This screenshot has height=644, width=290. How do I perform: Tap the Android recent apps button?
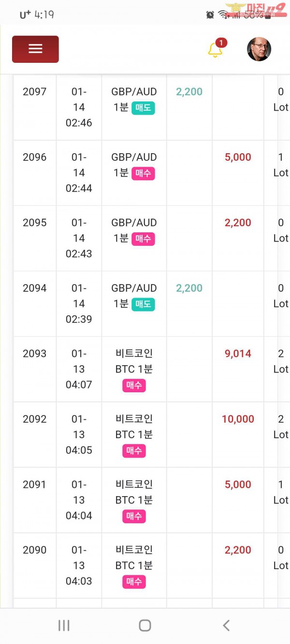point(64,626)
